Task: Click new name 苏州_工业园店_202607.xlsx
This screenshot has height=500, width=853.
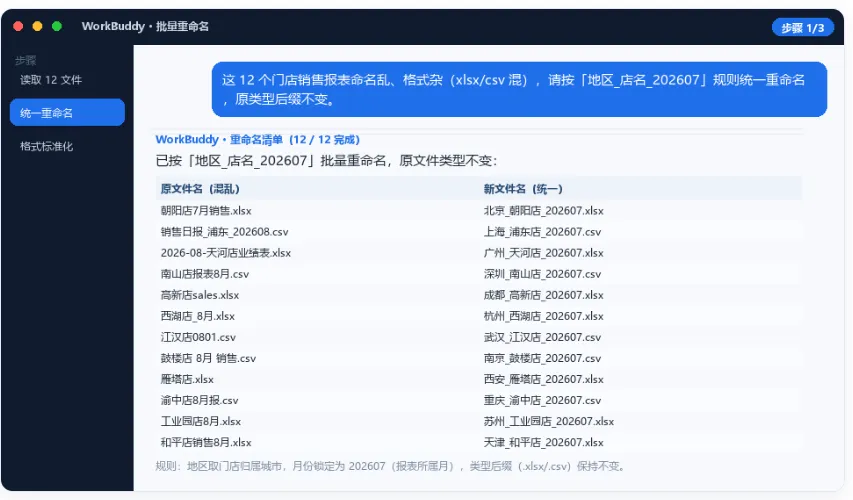Action: (549, 422)
